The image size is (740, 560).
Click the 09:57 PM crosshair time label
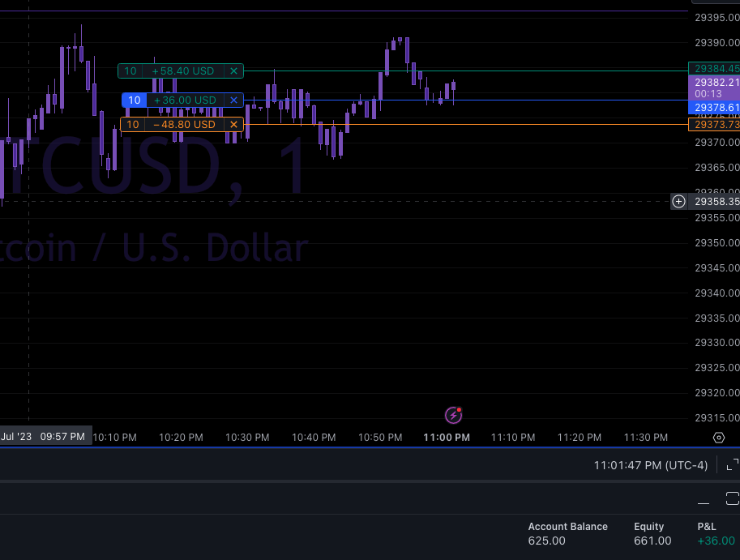(62, 436)
